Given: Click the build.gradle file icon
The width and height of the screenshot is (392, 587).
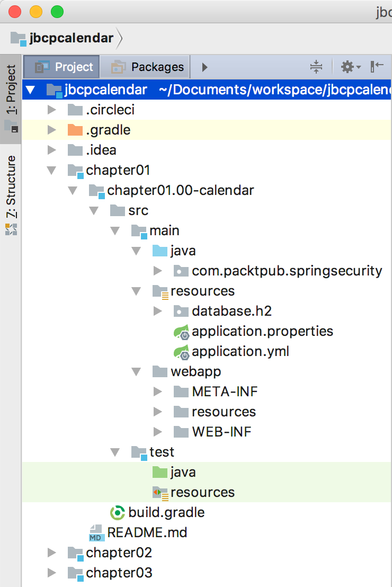Looking at the screenshot, I should [118, 512].
